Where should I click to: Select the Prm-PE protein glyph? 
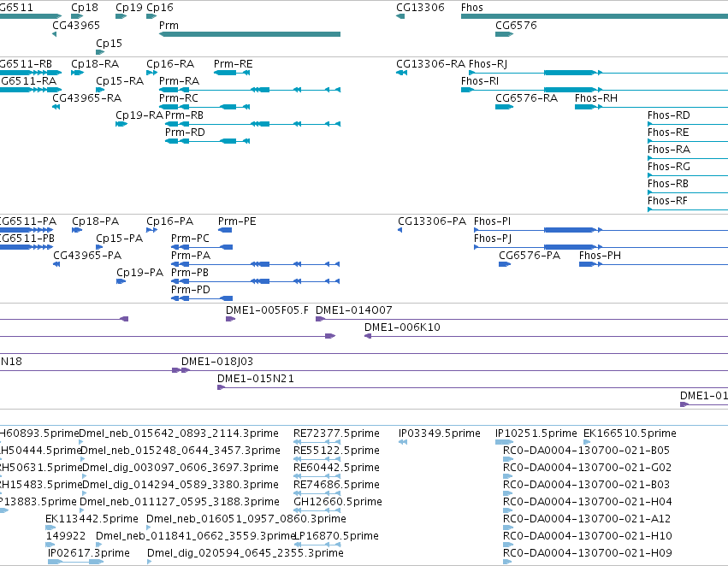[225, 230]
